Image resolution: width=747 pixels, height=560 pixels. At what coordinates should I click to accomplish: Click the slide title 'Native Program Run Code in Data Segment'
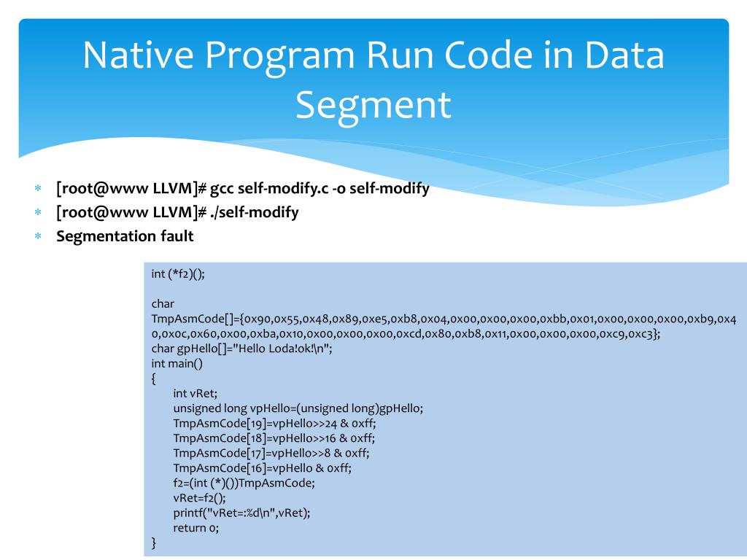pyautogui.click(x=373, y=79)
